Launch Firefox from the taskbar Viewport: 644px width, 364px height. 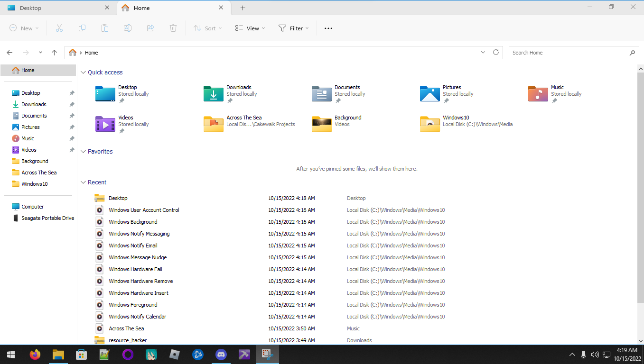point(35,354)
